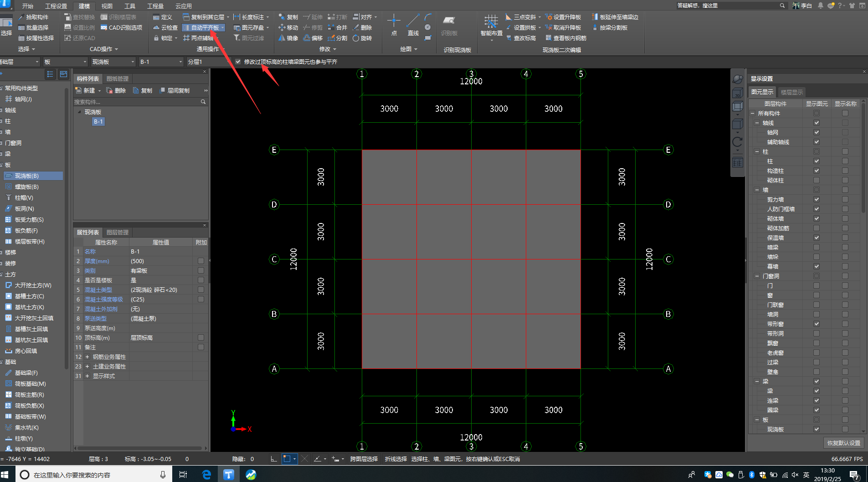Select the 偏移 offset tool
Screen dimensions: 868x482
[x=313, y=38]
